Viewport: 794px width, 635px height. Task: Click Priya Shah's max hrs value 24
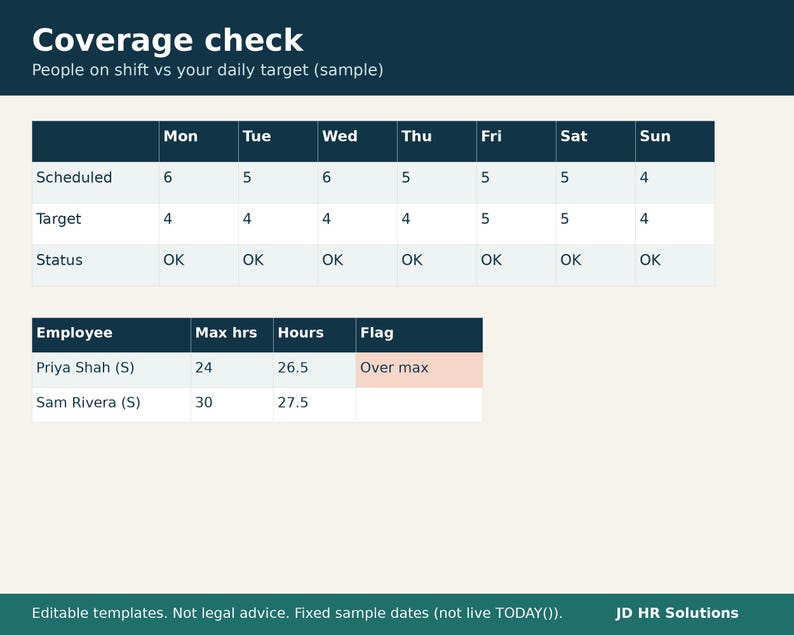(x=232, y=370)
